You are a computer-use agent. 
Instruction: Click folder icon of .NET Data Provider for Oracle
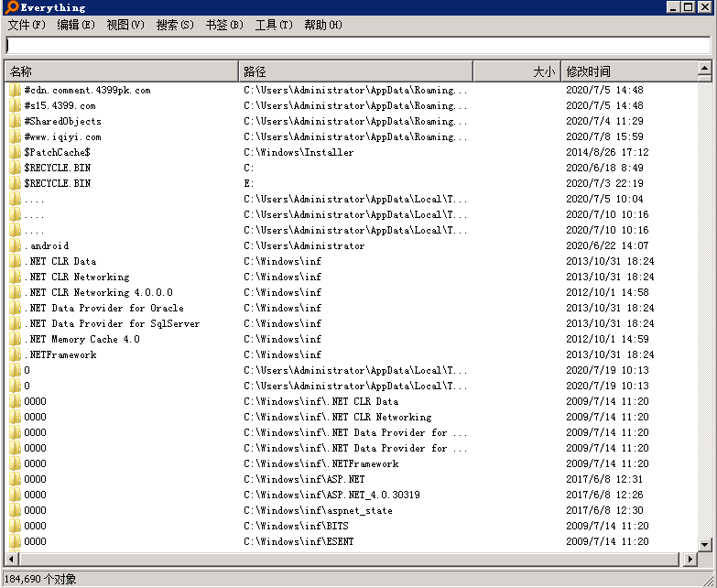point(15,308)
